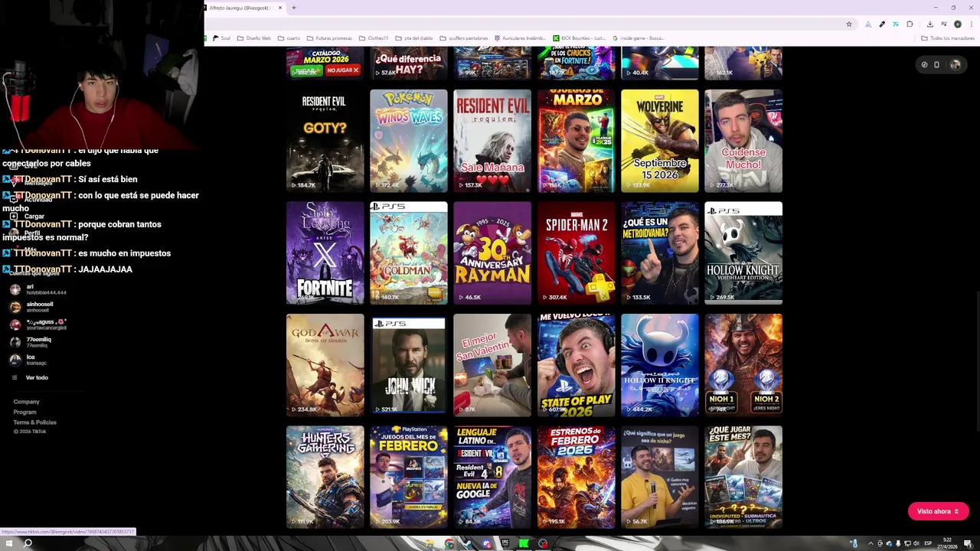Open Chrome downloads icon
The width and height of the screenshot is (980, 551).
coord(930,24)
